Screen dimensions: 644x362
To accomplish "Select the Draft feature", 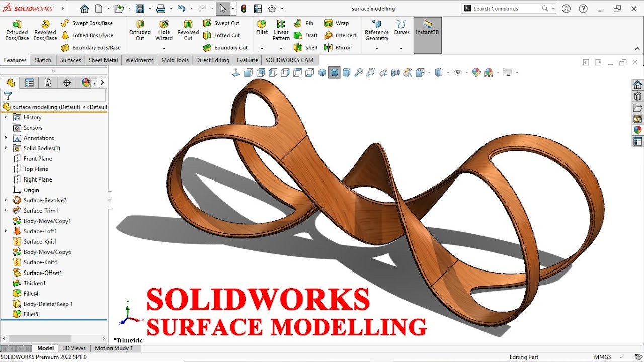I will [306, 35].
